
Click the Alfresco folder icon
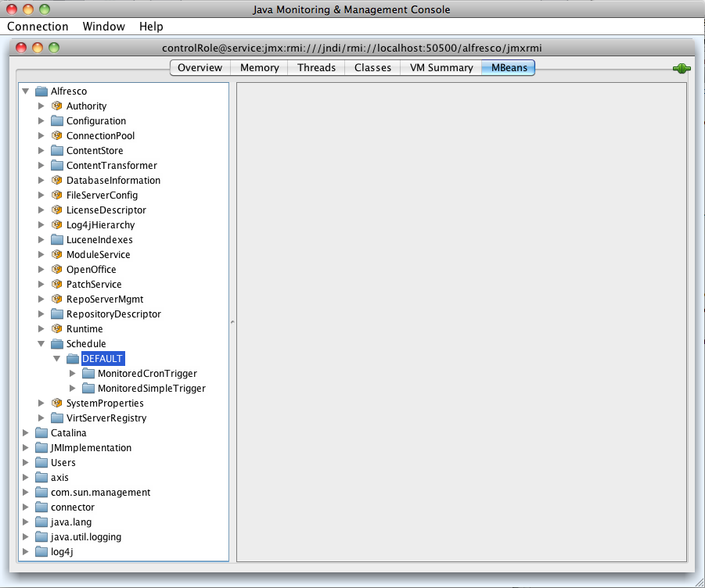tap(41, 91)
